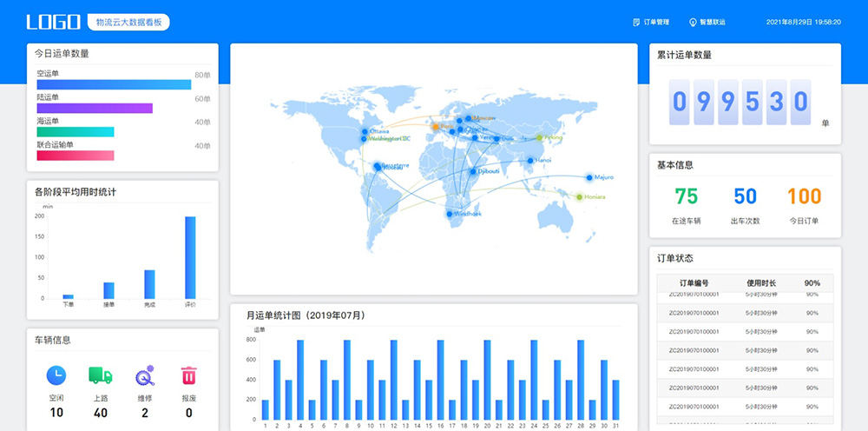Click the 完成 bar in the stage chart
The height and width of the screenshot is (431, 868).
(x=149, y=284)
